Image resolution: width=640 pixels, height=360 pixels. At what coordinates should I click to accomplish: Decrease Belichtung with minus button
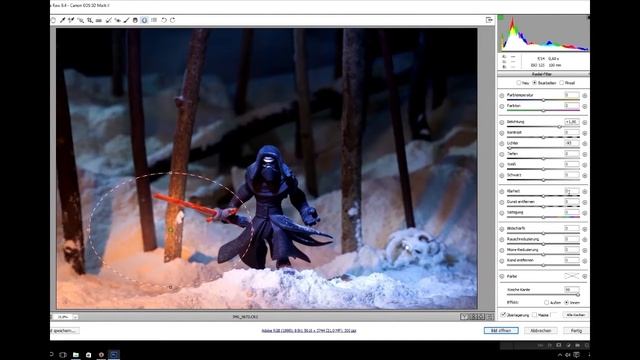coord(502,122)
